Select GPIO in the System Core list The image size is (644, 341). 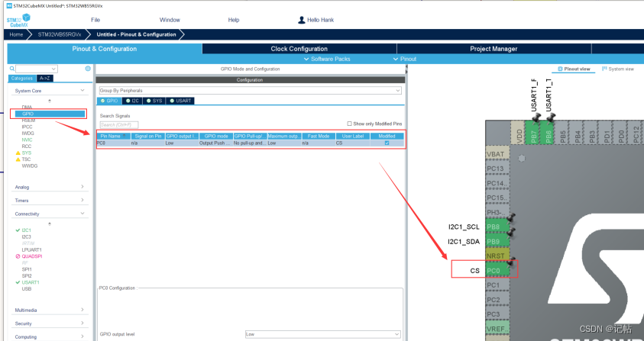[x=50, y=114]
